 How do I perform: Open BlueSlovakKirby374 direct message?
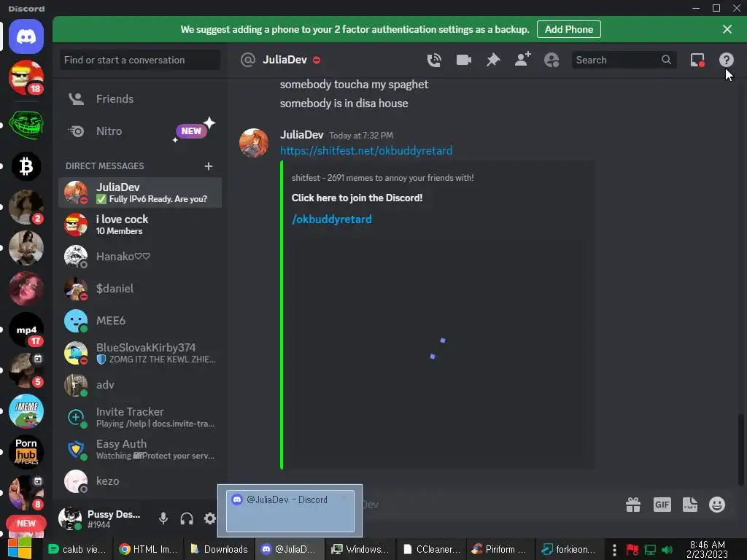(x=140, y=353)
